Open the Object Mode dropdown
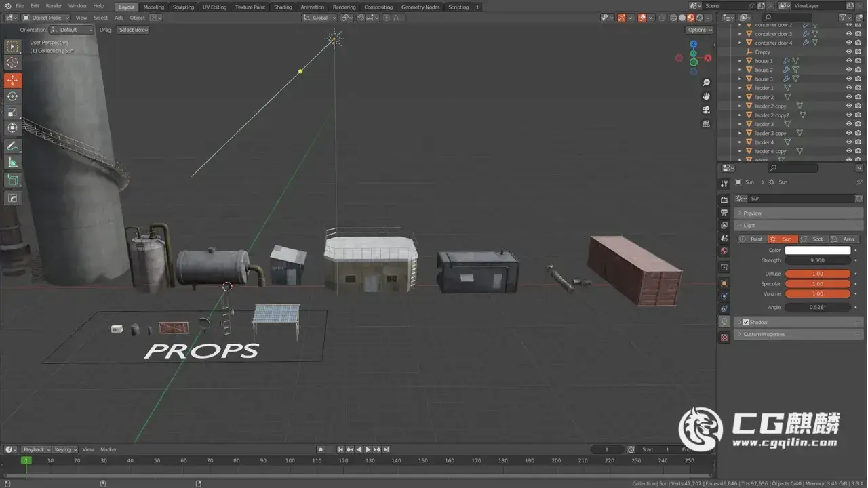 point(45,18)
